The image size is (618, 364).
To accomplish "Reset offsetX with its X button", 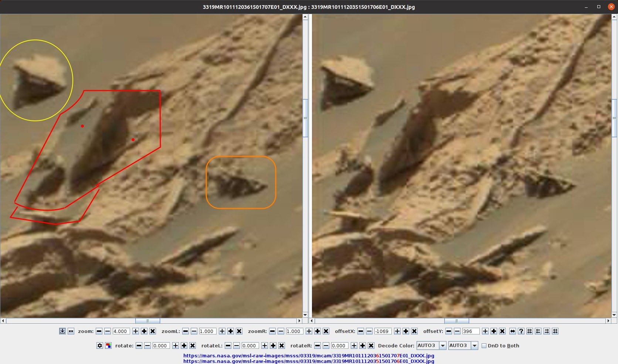I will (x=414, y=331).
